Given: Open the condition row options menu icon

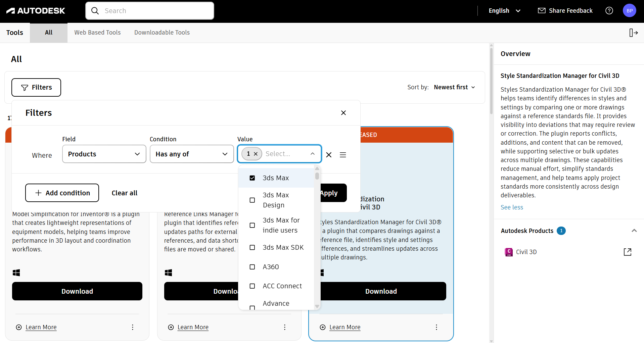Looking at the screenshot, I should 343,155.
